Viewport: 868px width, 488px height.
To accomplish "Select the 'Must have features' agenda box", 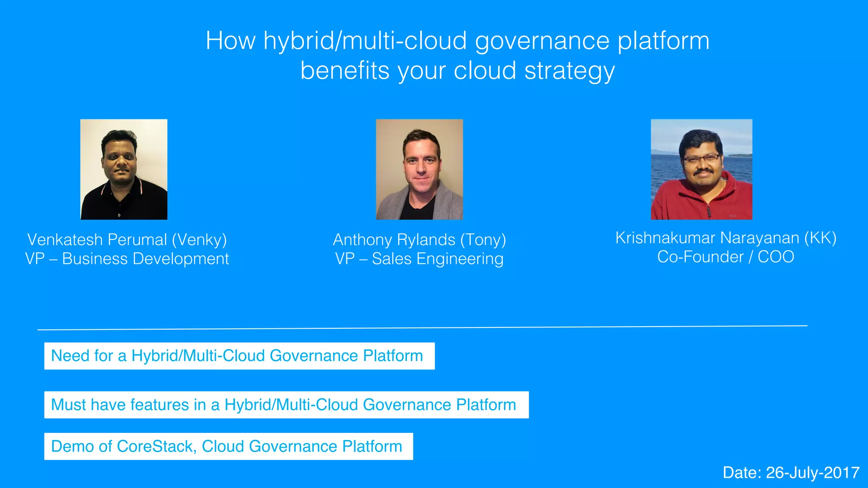I will tap(286, 405).
